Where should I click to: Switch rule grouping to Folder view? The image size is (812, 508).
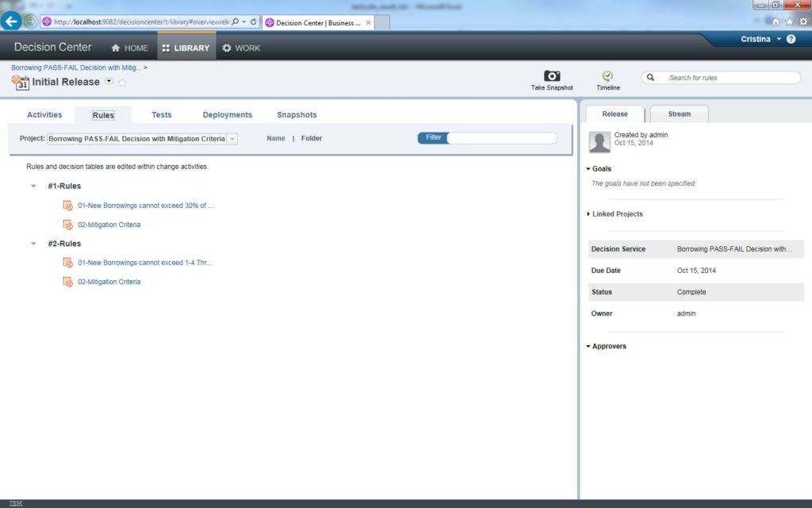point(312,138)
